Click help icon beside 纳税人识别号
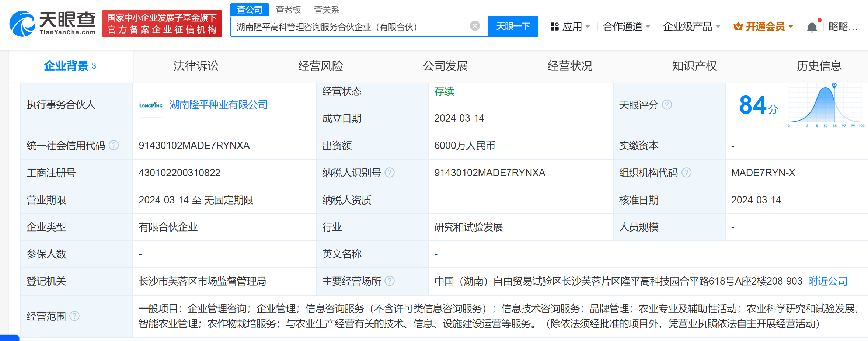The width and height of the screenshot is (868, 341). pyautogui.click(x=390, y=173)
